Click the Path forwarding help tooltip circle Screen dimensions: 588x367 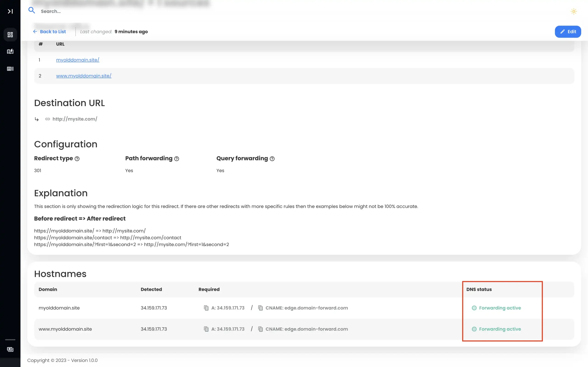click(177, 159)
